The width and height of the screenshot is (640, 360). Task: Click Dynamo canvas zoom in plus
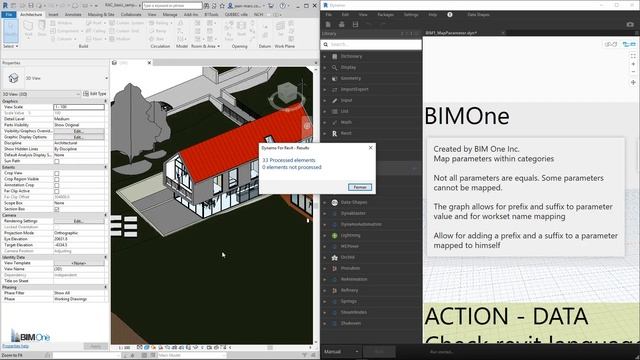coord(633,64)
